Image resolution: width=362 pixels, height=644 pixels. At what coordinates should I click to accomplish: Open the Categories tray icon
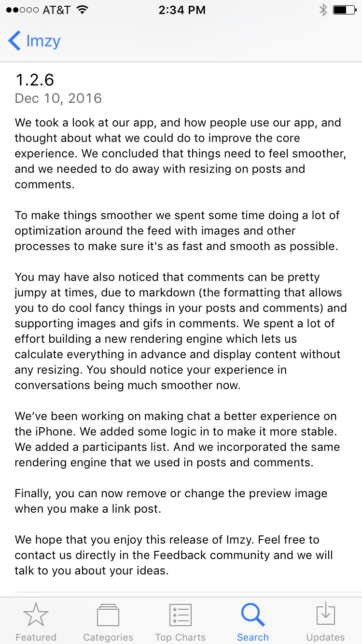(108, 615)
